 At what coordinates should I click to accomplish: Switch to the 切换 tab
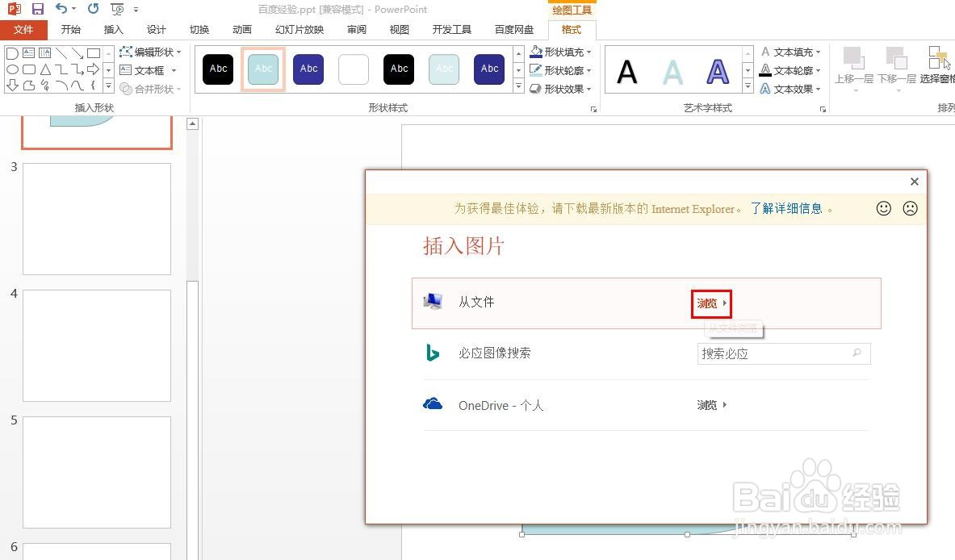tap(199, 29)
